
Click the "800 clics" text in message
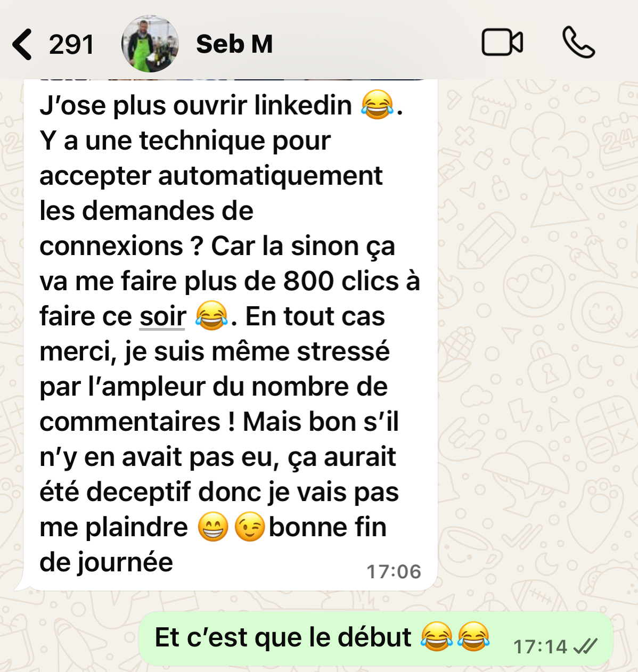[x=341, y=281]
